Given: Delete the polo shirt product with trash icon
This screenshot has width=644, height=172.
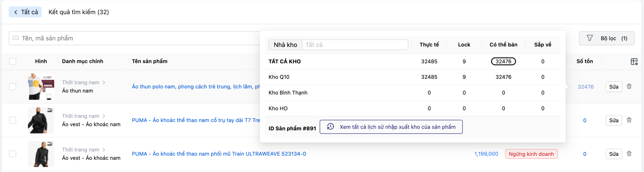Looking at the screenshot, I should coord(629,87).
